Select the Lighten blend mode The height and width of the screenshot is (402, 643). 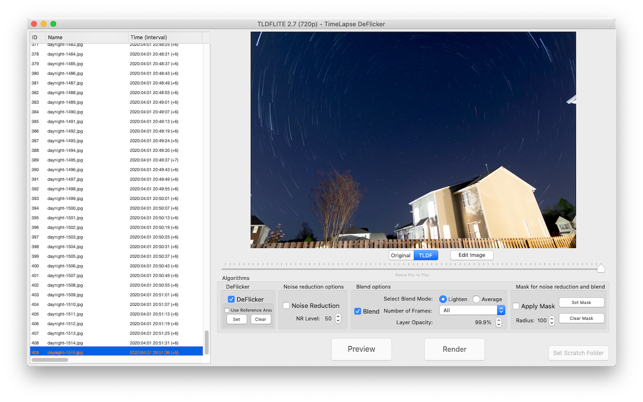443,299
